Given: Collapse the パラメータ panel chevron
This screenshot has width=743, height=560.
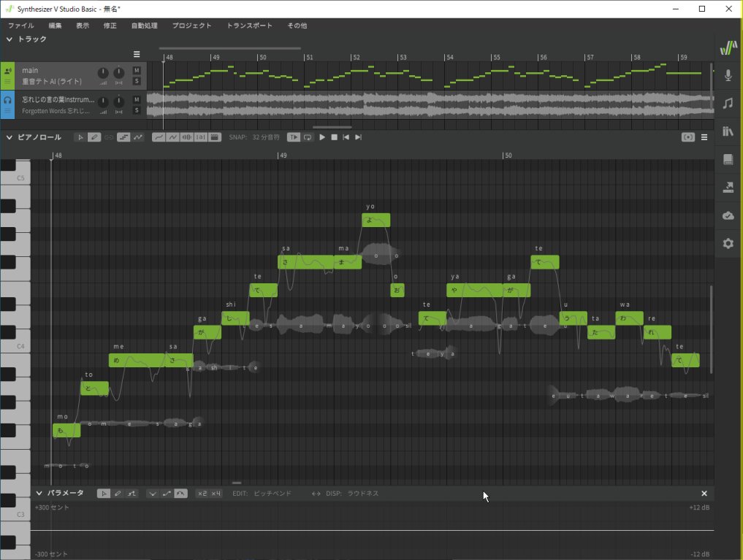Looking at the screenshot, I should tap(39, 494).
